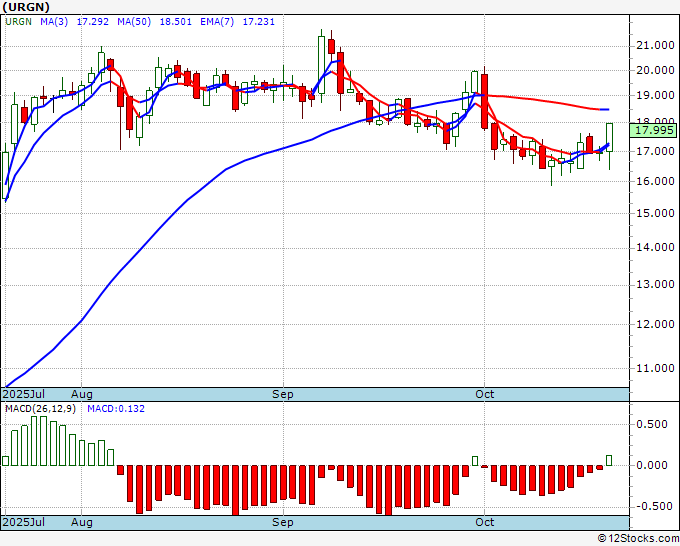Click Oct on MACD timeline

[484, 522]
